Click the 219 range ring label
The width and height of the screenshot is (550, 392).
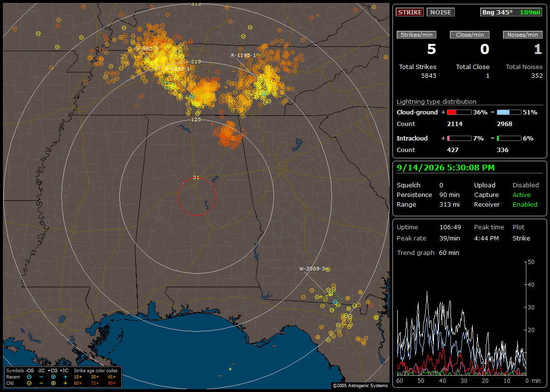click(196, 62)
